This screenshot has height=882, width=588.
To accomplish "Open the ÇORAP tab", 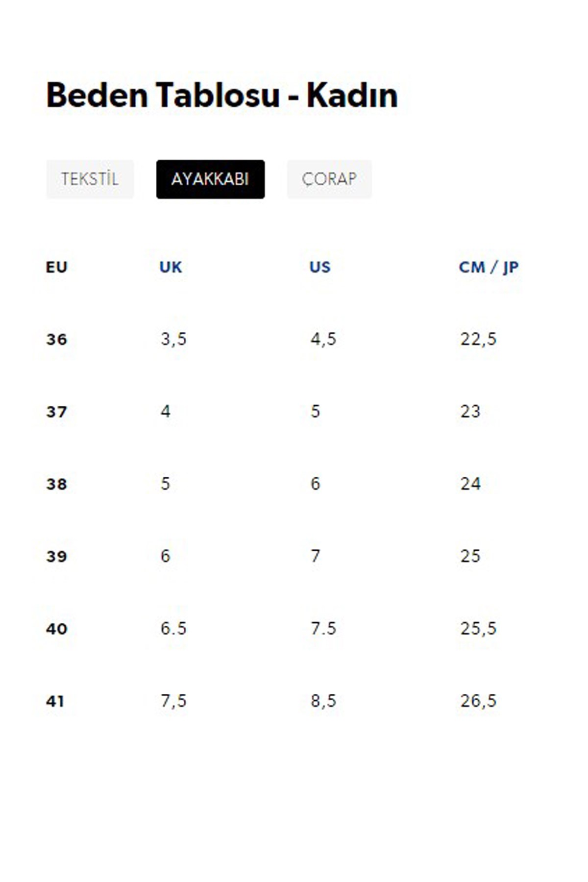I will coord(329,179).
